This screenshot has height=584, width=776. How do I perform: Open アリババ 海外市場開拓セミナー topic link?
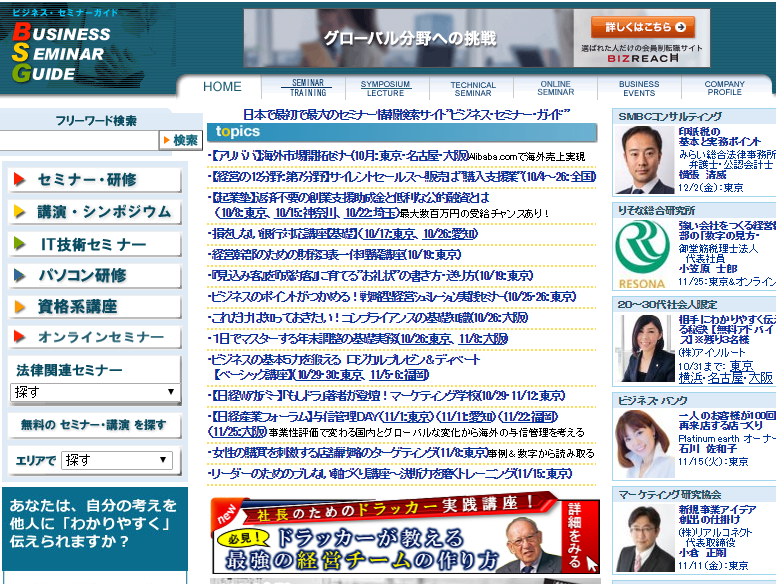340,156
